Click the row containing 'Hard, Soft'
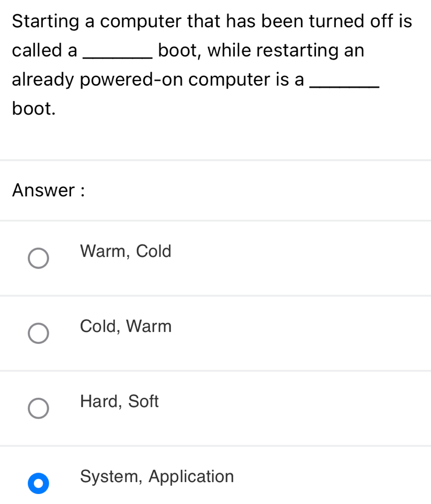The width and height of the screenshot is (431, 504). [216, 408]
